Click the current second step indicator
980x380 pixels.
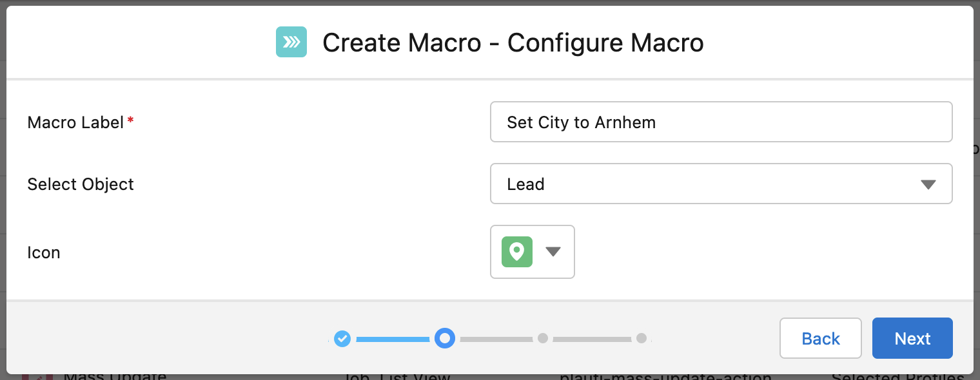[x=444, y=338]
